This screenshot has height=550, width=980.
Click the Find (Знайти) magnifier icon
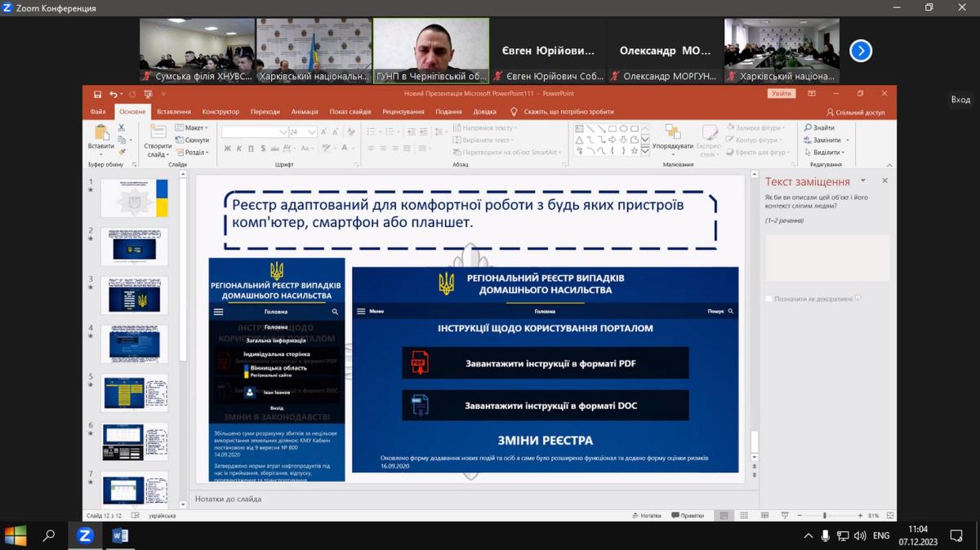[x=808, y=128]
